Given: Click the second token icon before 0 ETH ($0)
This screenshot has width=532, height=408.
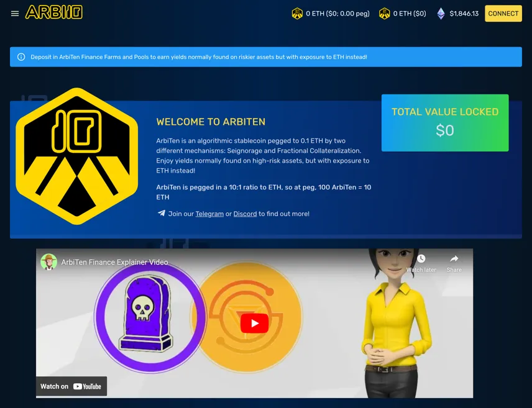Looking at the screenshot, I should (x=385, y=14).
